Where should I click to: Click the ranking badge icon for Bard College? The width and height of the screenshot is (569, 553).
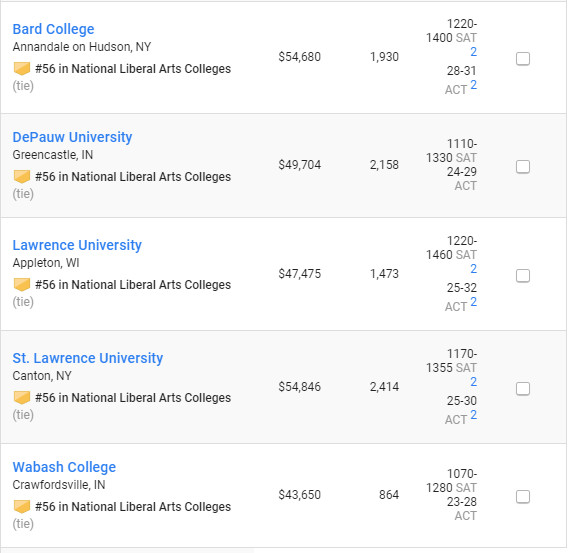pos(22,68)
